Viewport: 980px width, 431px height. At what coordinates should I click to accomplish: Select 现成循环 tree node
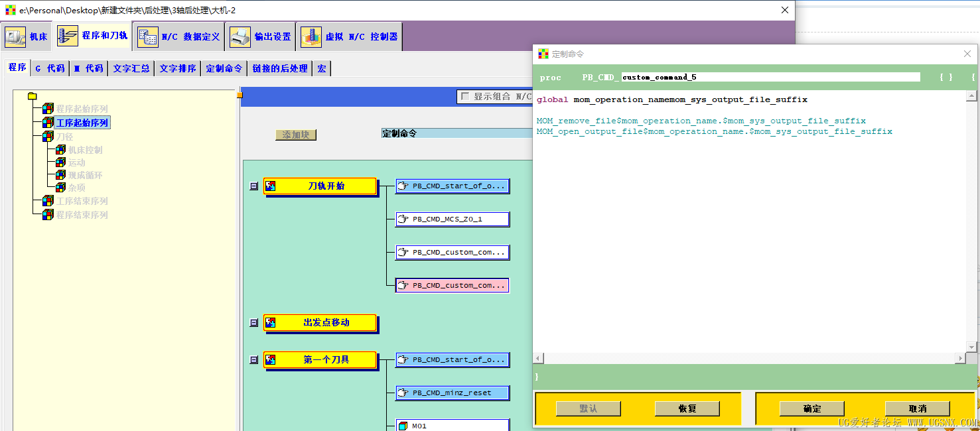coord(85,175)
